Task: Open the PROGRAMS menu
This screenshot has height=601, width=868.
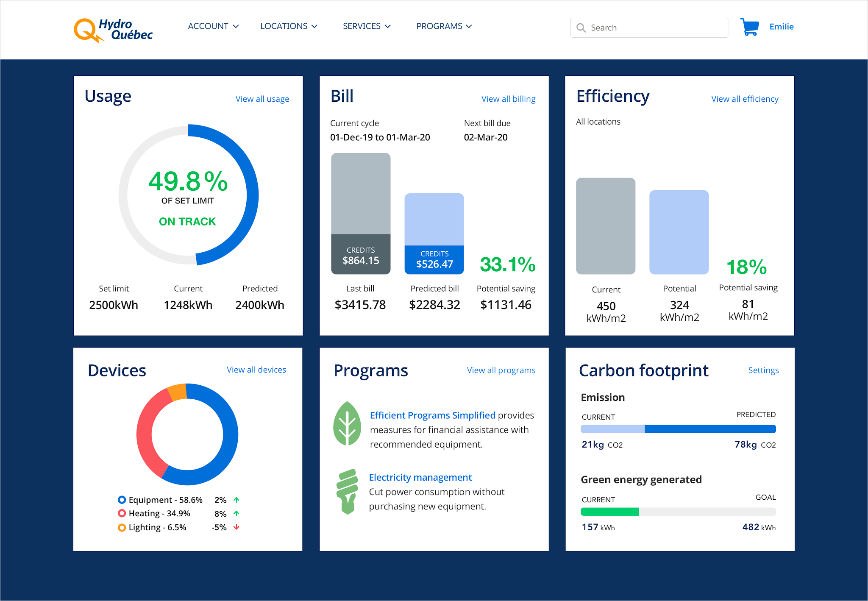Action: (444, 26)
